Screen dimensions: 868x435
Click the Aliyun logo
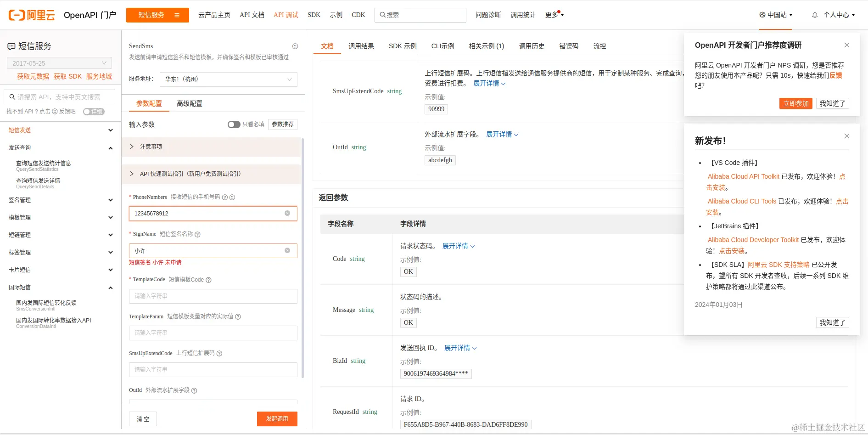click(32, 15)
